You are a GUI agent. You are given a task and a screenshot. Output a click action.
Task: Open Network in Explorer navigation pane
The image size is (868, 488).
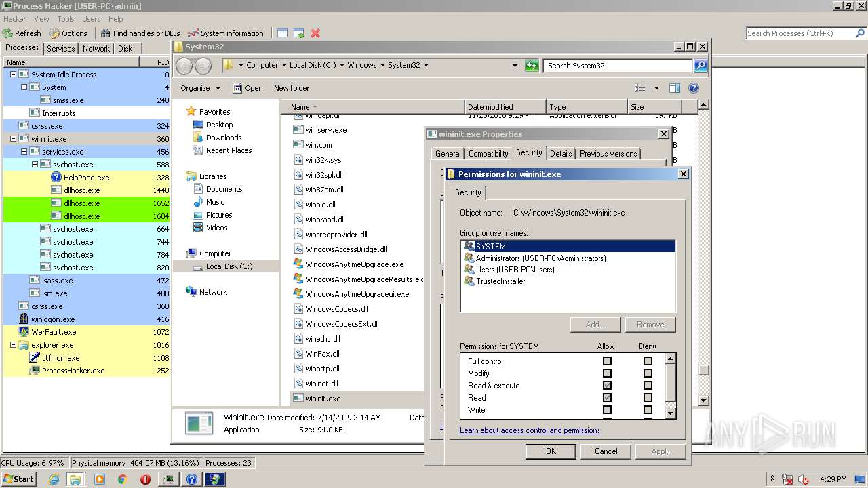(213, 292)
